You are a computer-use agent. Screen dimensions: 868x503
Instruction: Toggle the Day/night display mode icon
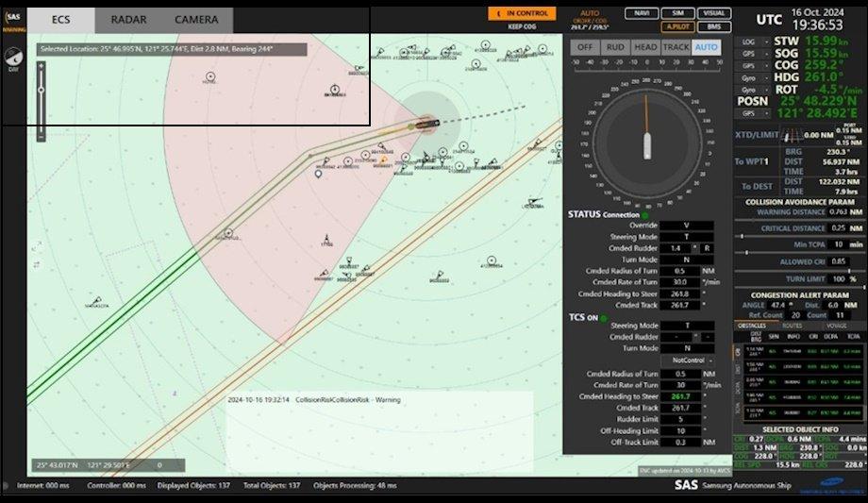pos(13,57)
